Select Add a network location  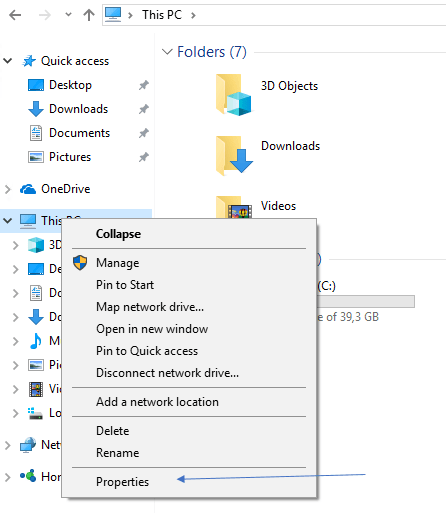(x=189, y=402)
